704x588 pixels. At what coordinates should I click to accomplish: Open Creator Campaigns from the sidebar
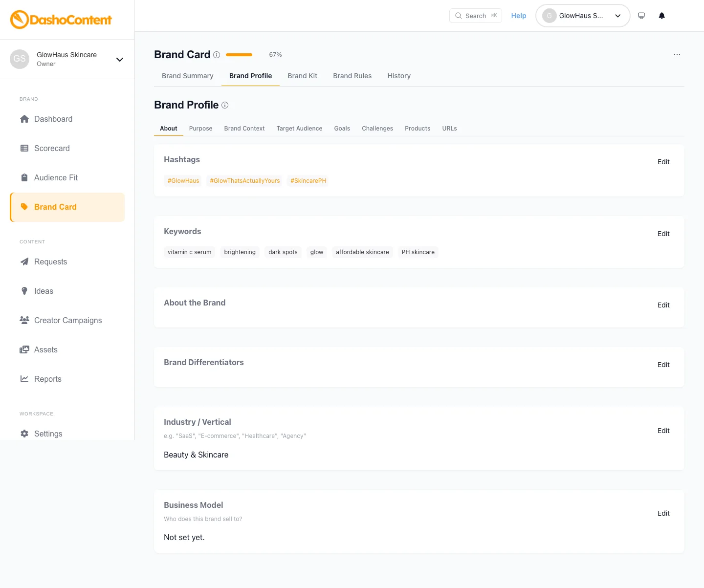tap(67, 320)
